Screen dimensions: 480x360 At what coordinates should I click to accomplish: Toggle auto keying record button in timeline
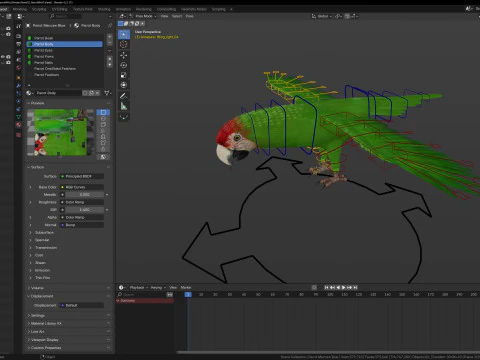coord(314,287)
